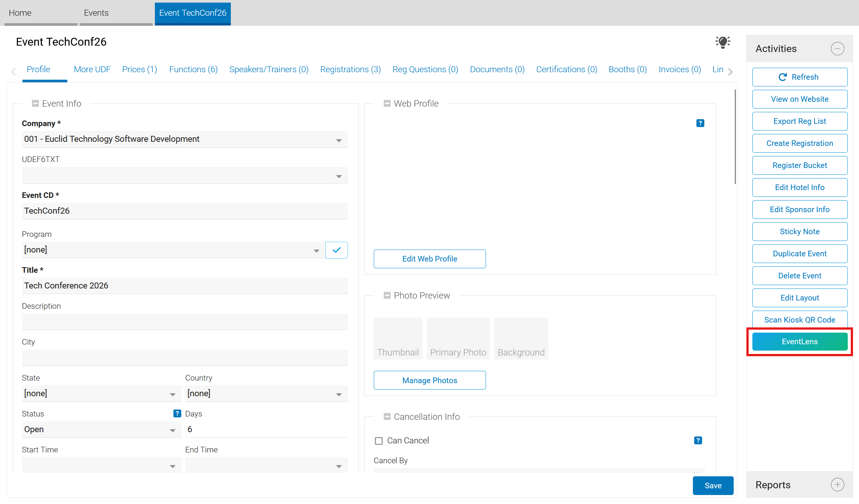Open the Program dropdown
859x504 pixels.
(173, 250)
